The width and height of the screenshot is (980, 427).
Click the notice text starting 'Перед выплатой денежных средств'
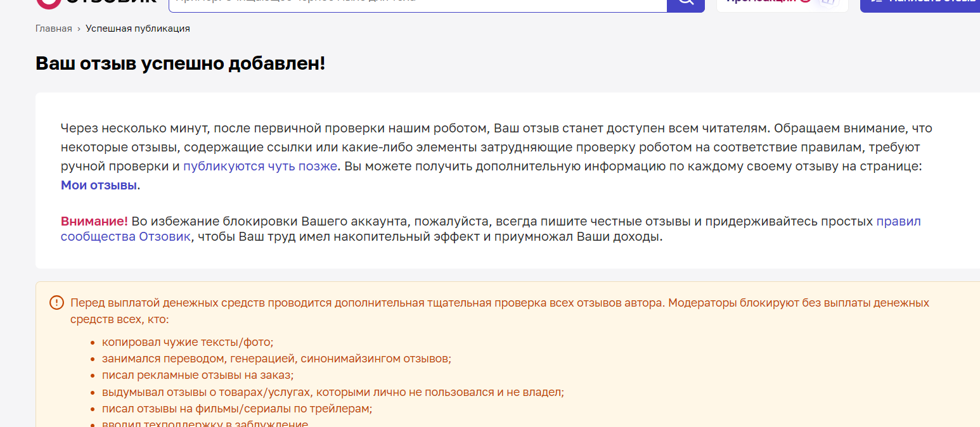pyautogui.click(x=500, y=310)
